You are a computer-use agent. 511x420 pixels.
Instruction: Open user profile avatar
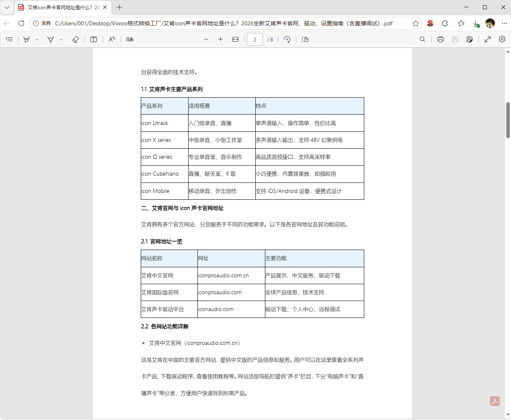(x=490, y=23)
